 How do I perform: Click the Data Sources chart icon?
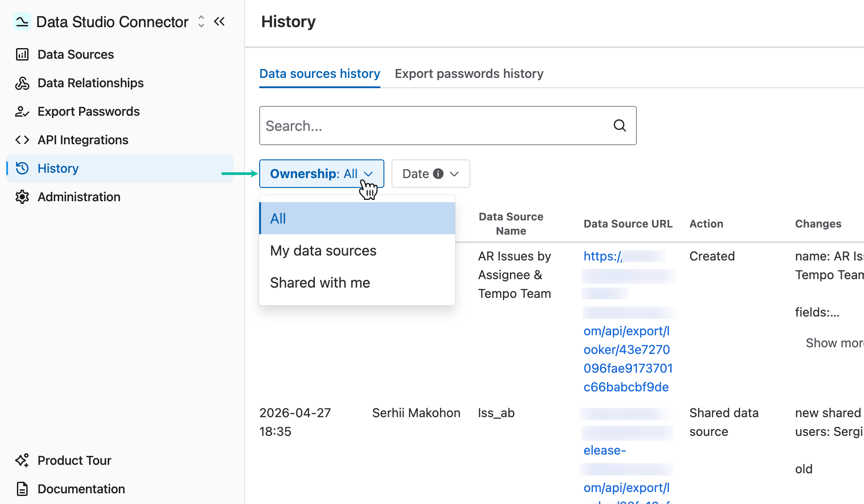click(22, 54)
